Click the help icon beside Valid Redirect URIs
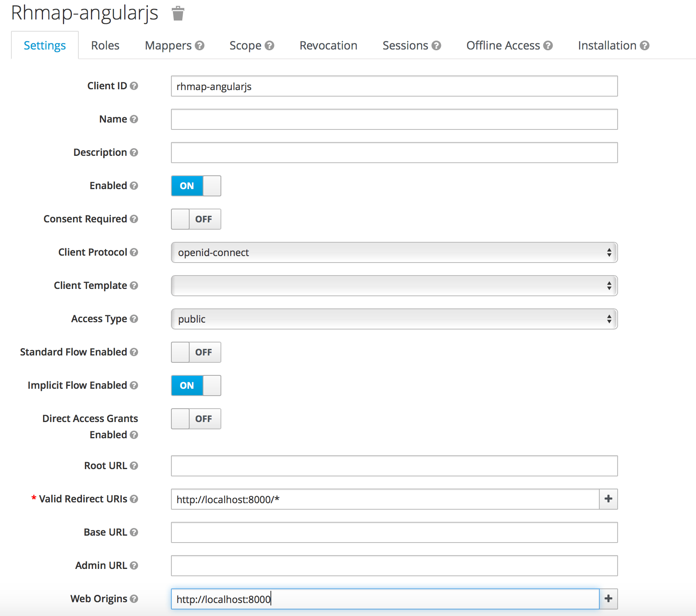The width and height of the screenshot is (696, 616). pyautogui.click(x=134, y=499)
